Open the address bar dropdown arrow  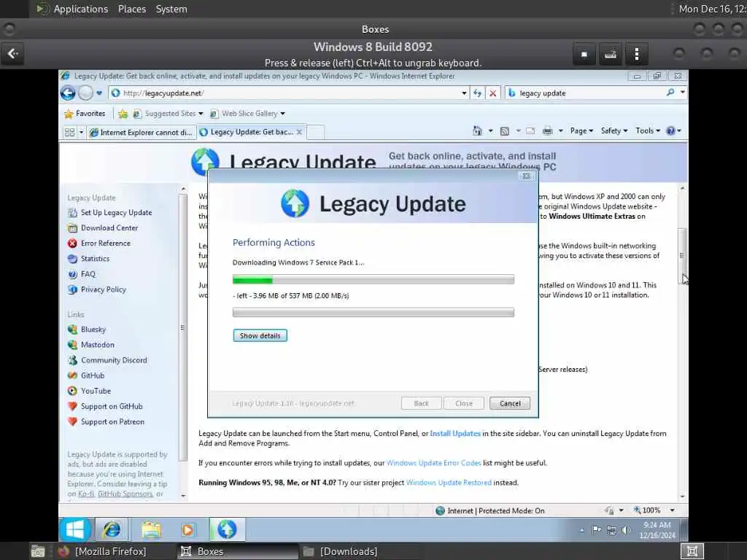(463, 93)
